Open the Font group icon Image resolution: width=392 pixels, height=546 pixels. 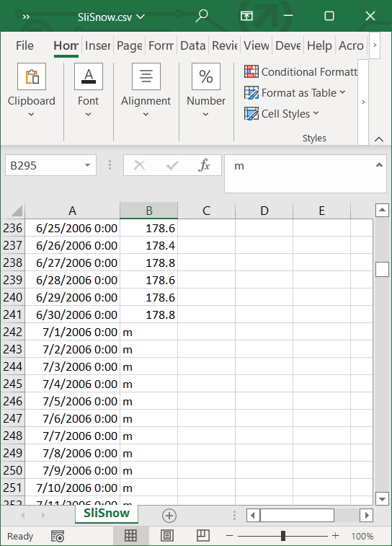(89, 76)
